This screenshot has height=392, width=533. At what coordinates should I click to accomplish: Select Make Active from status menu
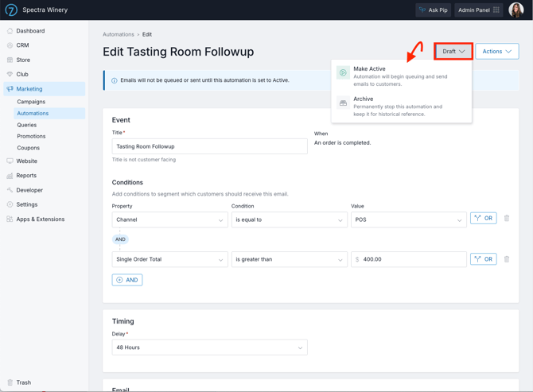pyautogui.click(x=402, y=76)
